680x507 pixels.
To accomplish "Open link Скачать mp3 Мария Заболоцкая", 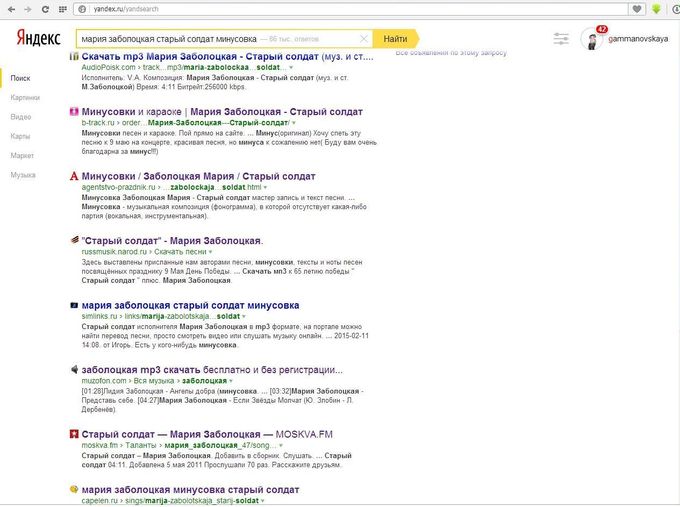I will pyautogui.click(x=227, y=56).
